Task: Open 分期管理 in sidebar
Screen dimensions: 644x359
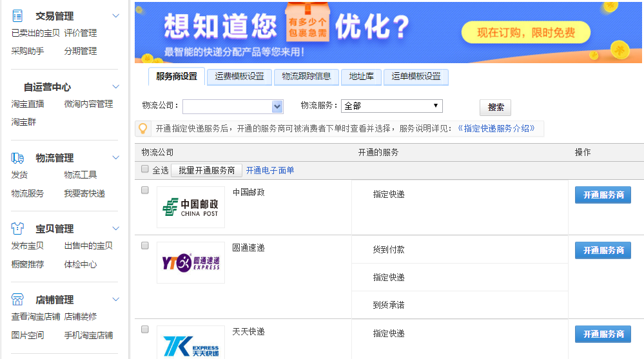Action: point(81,52)
